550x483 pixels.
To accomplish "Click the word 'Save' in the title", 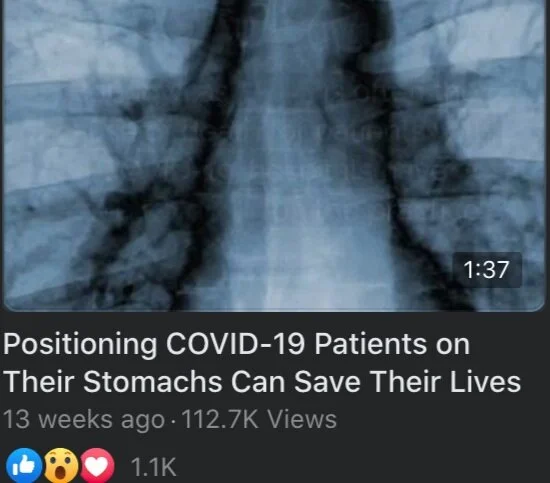I will 327,381.
